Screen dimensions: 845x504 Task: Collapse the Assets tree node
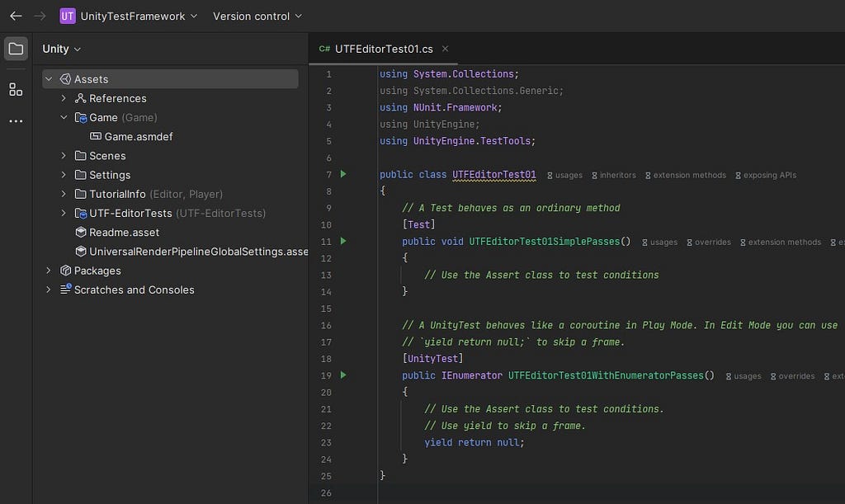click(49, 79)
